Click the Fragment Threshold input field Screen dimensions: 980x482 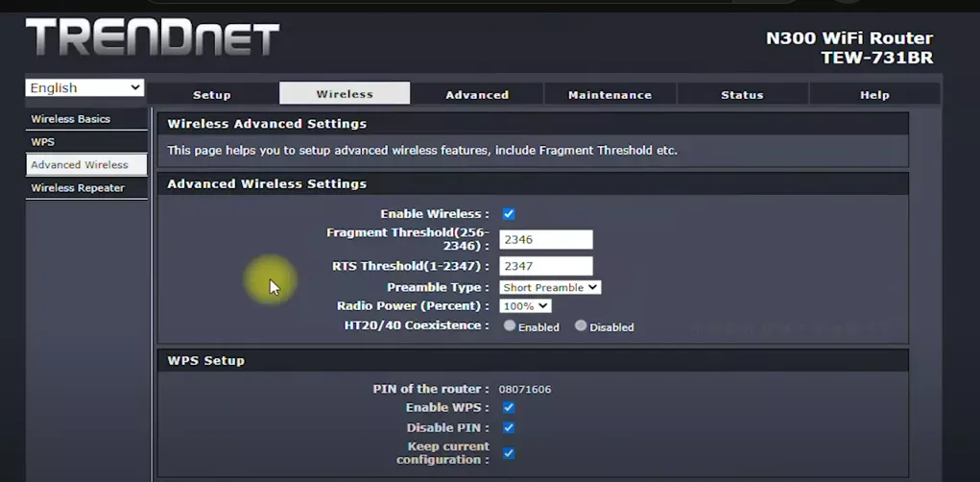[545, 239]
